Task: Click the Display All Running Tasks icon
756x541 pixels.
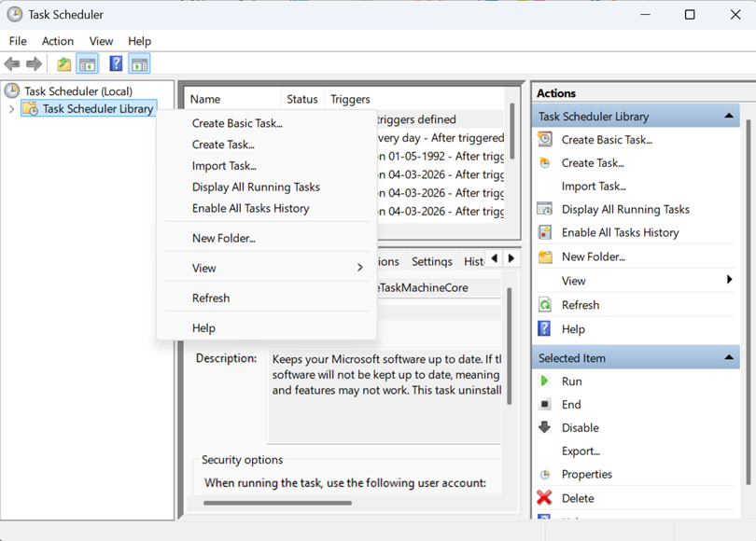Action: (545, 209)
